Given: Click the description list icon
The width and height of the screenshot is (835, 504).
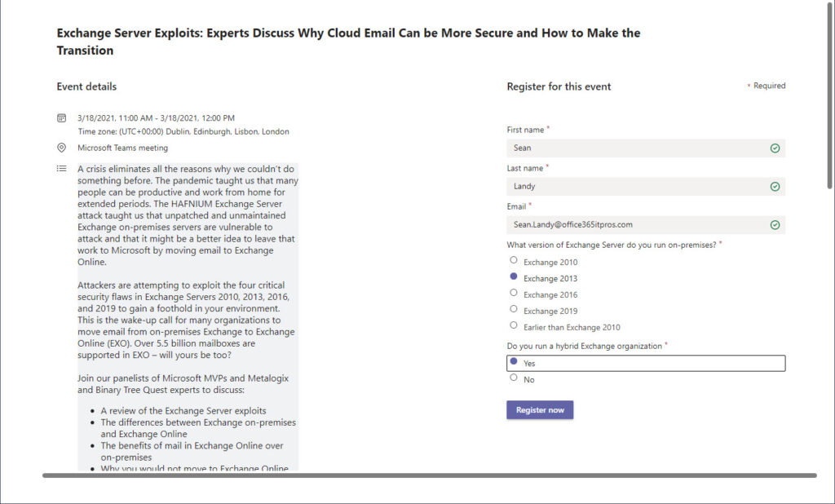Looking at the screenshot, I should 62,168.
